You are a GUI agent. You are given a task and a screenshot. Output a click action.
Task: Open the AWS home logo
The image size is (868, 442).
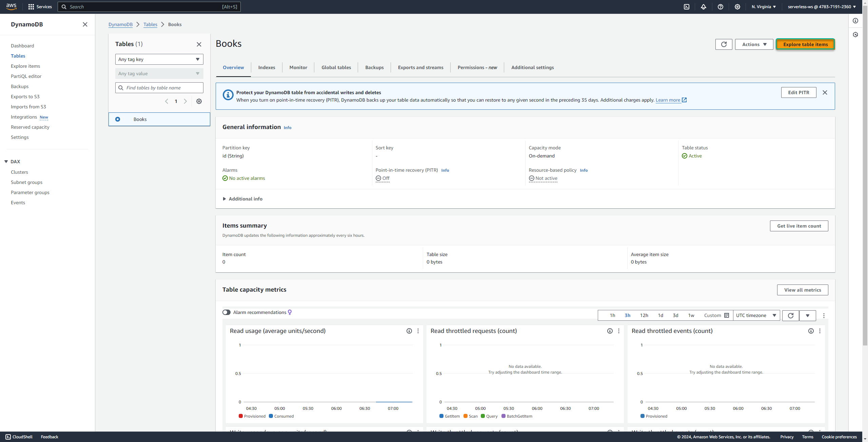coord(12,6)
